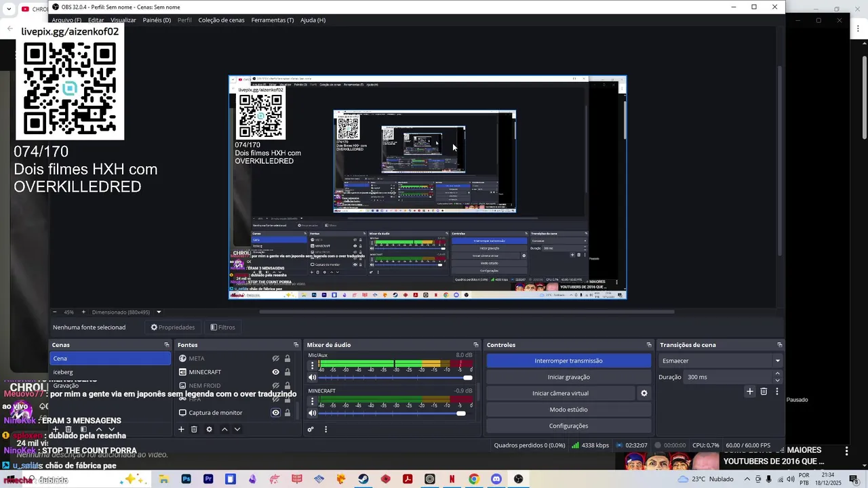This screenshot has width=868, height=488.
Task: Open source properties gear in Fontes toolbar
Action: (x=209, y=429)
